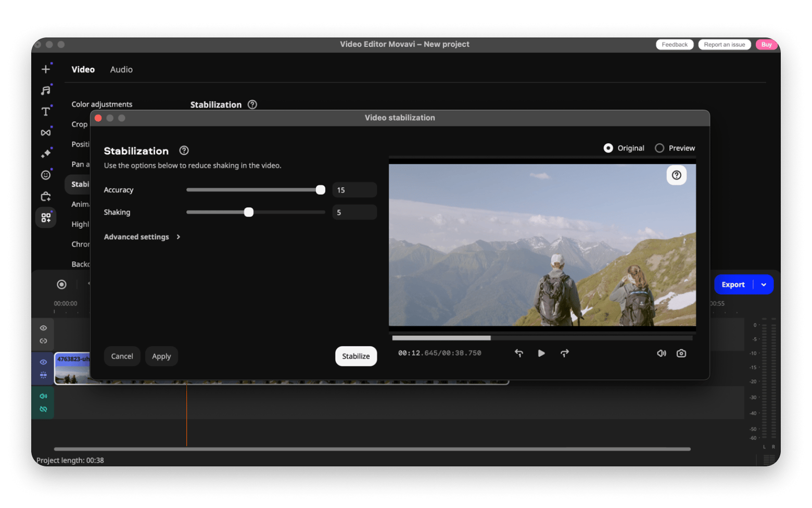Select the Original radio button
This screenshot has height=508, width=812.
tap(608, 148)
